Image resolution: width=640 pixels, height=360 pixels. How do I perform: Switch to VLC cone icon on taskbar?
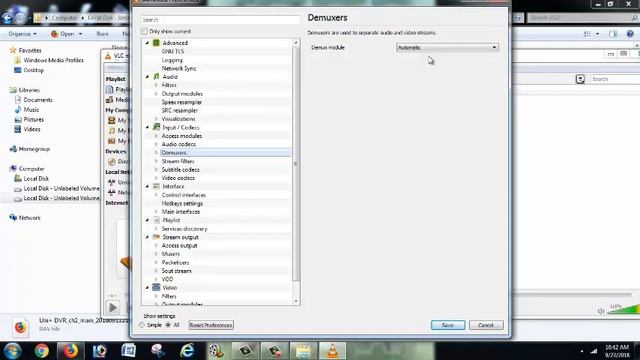point(333,351)
